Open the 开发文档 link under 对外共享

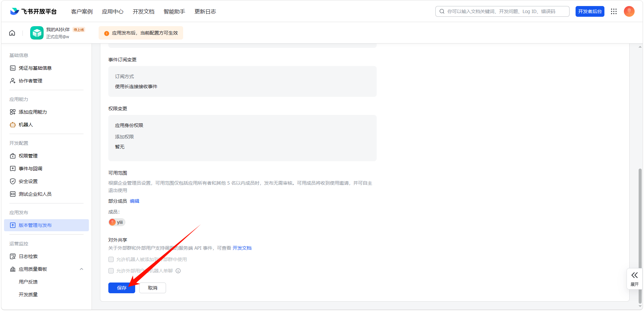242,248
